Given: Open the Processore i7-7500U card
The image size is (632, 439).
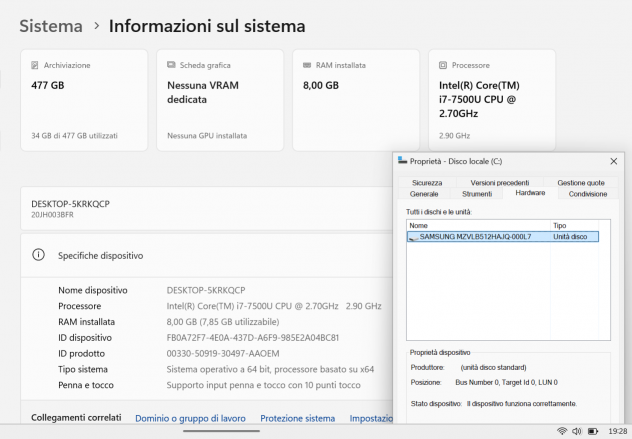Looking at the screenshot, I should (492, 100).
